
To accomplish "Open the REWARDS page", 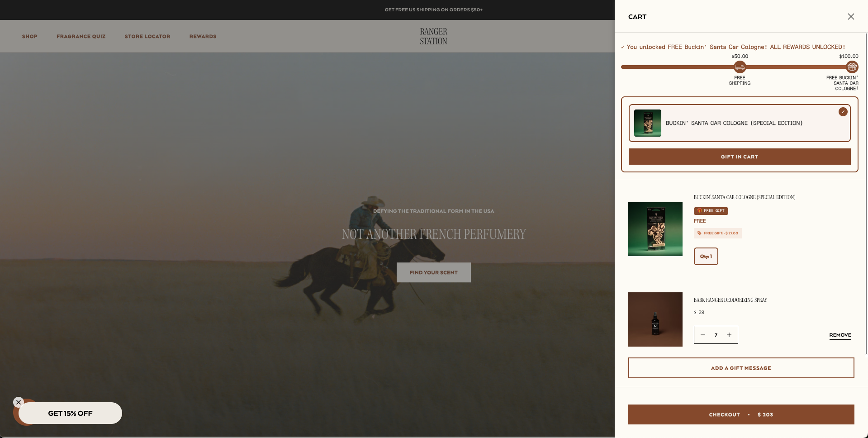I will click(202, 36).
